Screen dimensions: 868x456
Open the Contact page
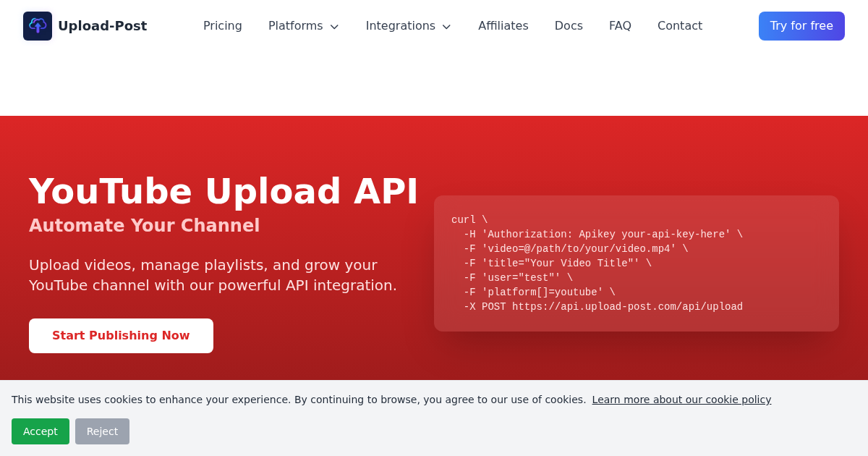coord(680,25)
